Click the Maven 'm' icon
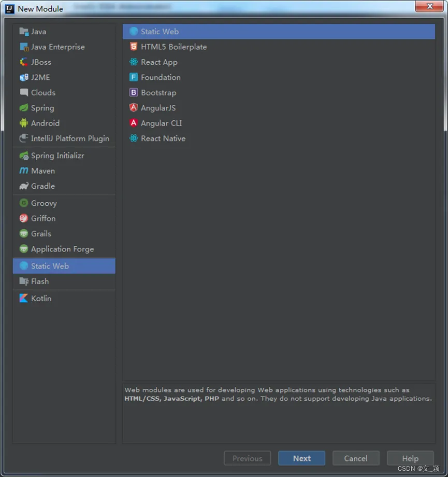448x477 pixels. (x=24, y=171)
